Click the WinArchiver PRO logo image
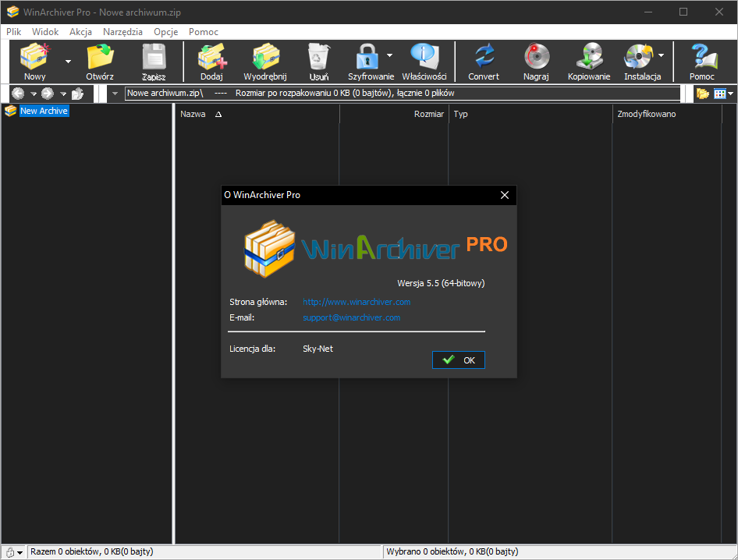This screenshot has height=560, width=738. pos(375,248)
